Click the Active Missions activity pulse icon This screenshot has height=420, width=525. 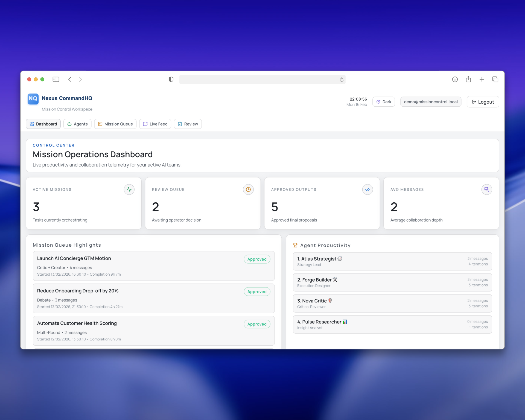coord(129,189)
